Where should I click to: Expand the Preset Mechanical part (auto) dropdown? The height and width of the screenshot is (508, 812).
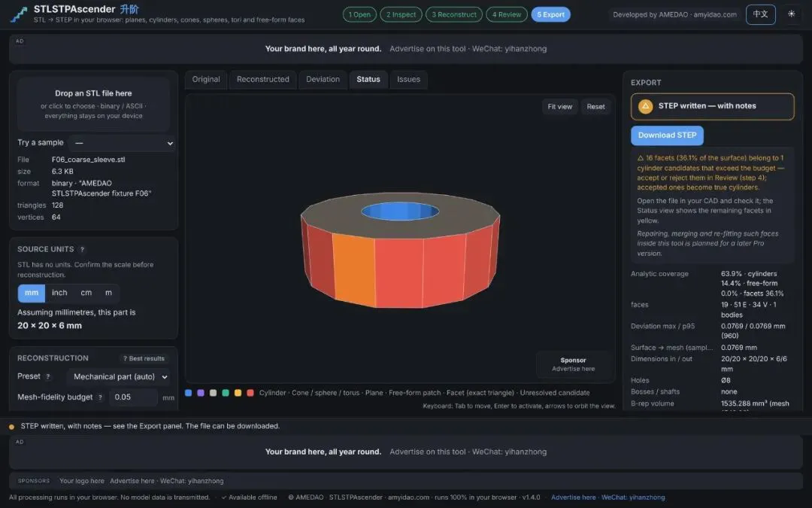[119, 377]
